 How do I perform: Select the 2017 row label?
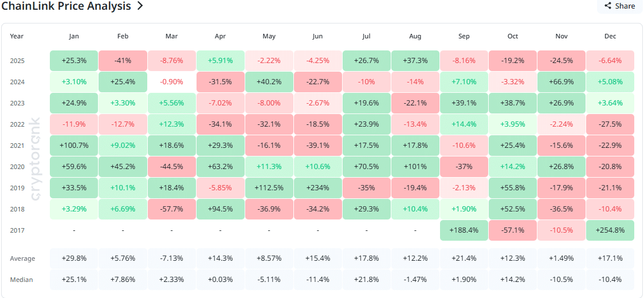17,230
